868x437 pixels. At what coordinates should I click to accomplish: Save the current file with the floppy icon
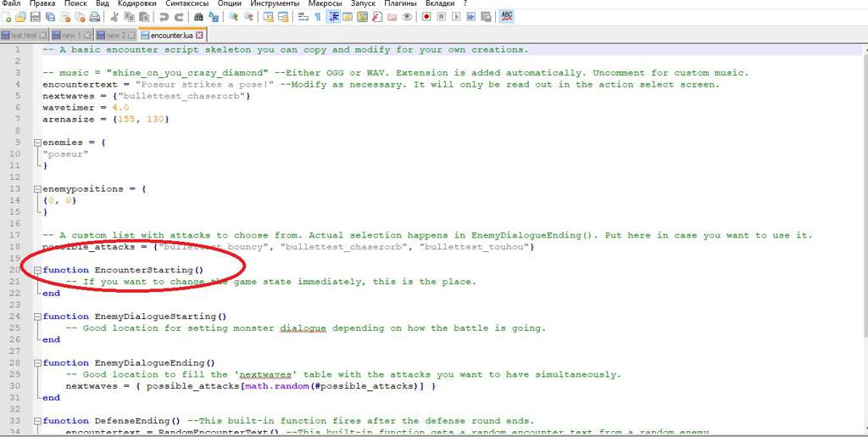pyautogui.click(x=36, y=17)
